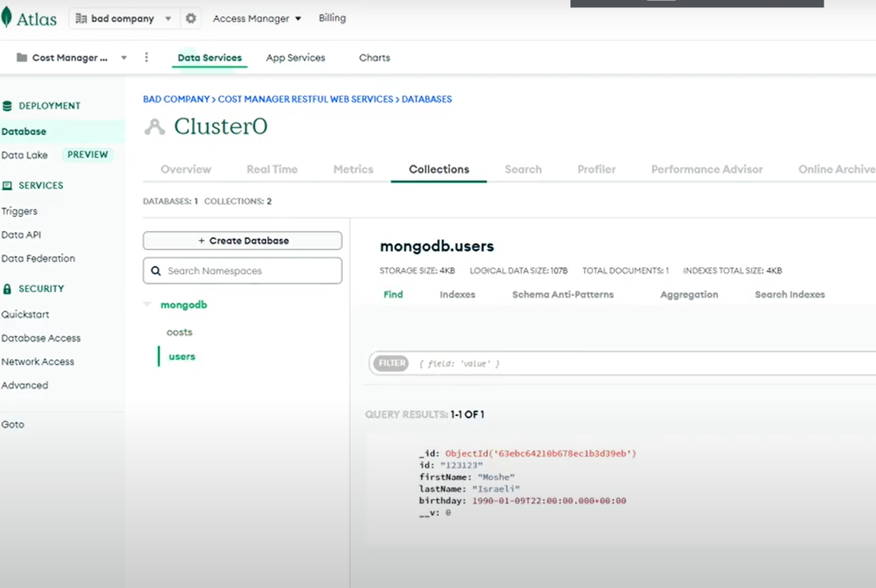This screenshot has width=876, height=588.
Task: Select the users collection
Action: tap(182, 356)
